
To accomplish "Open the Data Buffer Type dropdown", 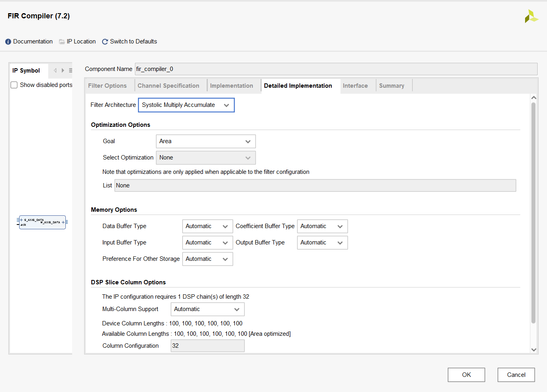I will pyautogui.click(x=208, y=227).
